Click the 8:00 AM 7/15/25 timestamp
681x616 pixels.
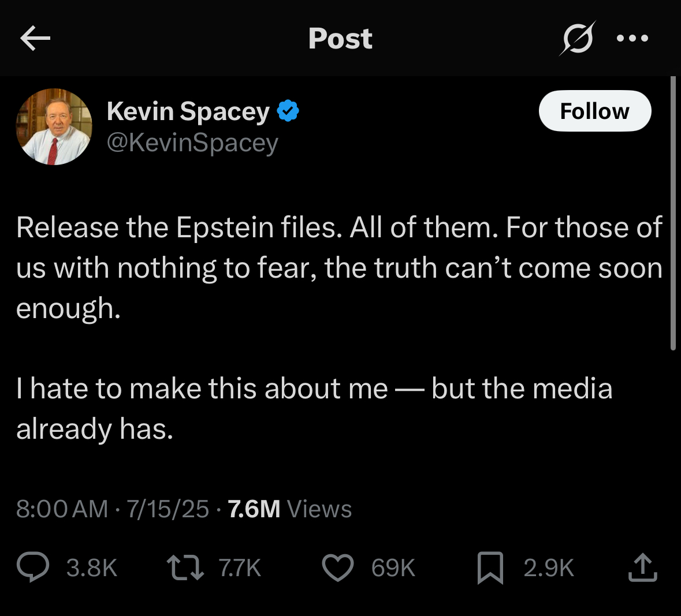point(112,509)
